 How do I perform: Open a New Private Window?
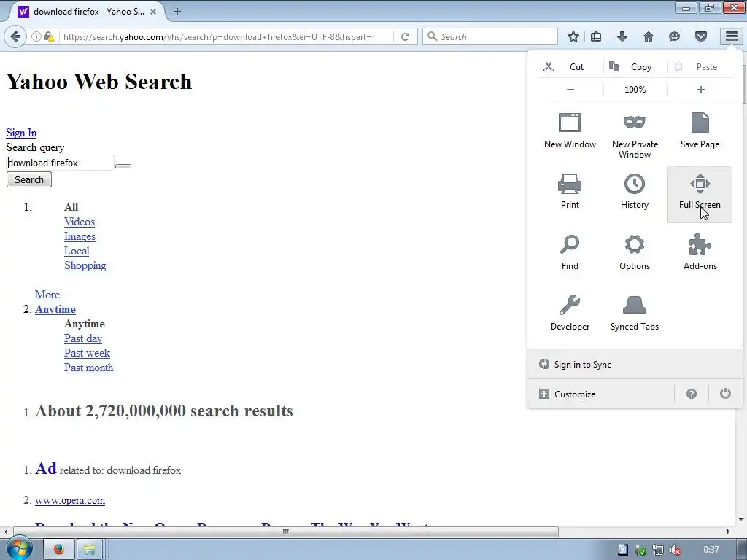click(635, 136)
